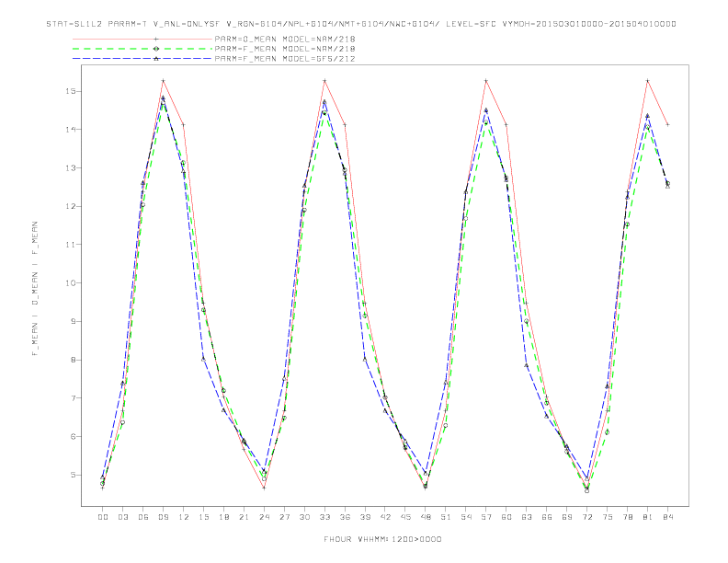Click forecast hour label 54 on x-axis
The height and width of the screenshot is (563, 728).
[x=466, y=517]
